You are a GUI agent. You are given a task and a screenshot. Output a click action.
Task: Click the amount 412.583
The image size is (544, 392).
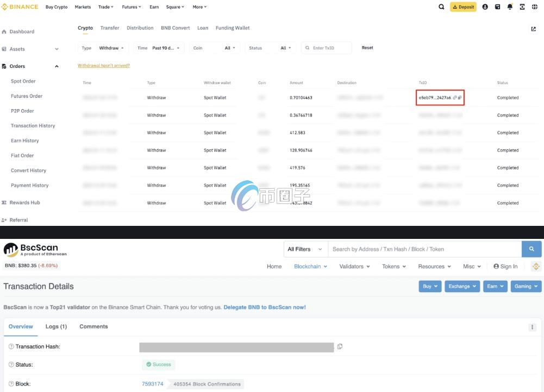(297, 132)
